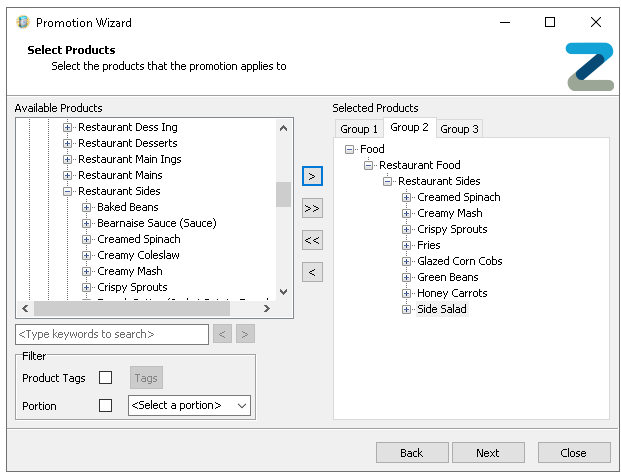
Task: Click the previous search result arrow
Action: coord(223,334)
